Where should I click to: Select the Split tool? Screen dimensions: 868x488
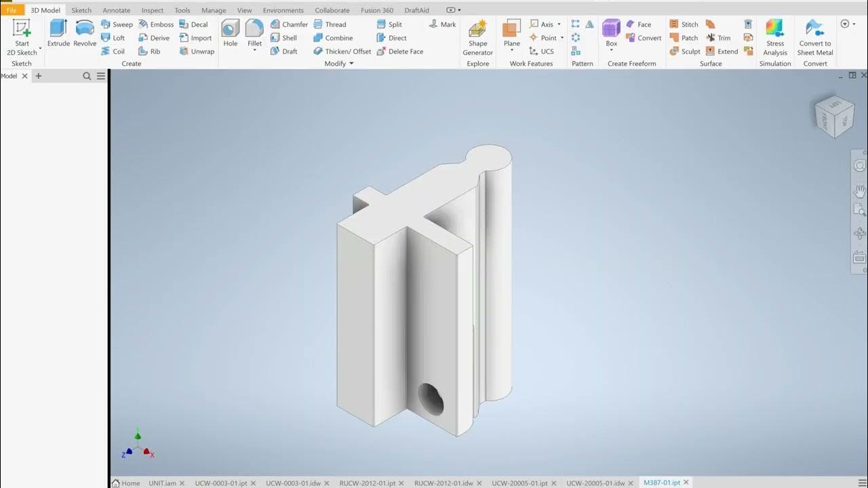[x=389, y=24]
